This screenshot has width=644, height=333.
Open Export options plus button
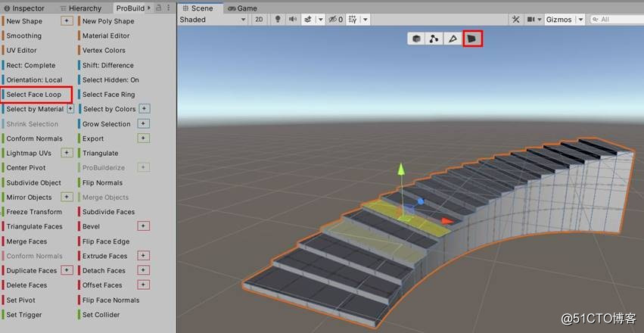pyautogui.click(x=143, y=138)
